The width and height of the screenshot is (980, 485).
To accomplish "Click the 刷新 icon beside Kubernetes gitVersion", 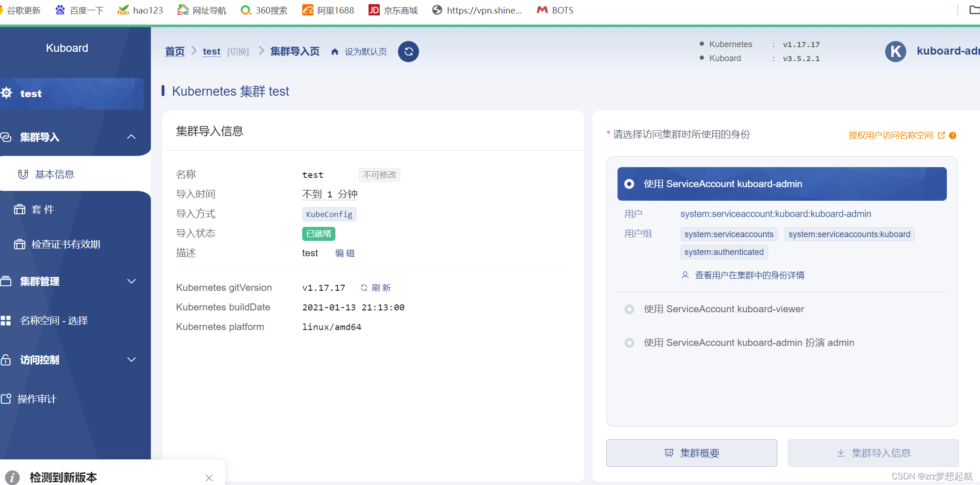I will [364, 288].
